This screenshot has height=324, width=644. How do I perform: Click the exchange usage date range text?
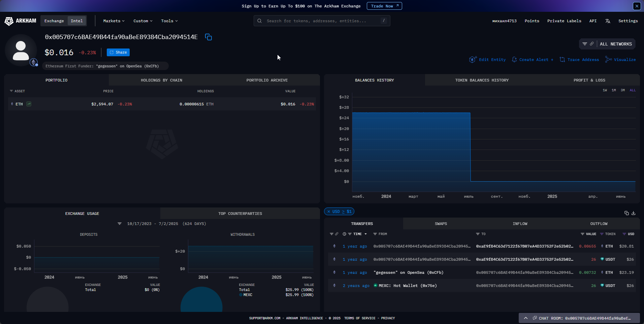pos(166,224)
